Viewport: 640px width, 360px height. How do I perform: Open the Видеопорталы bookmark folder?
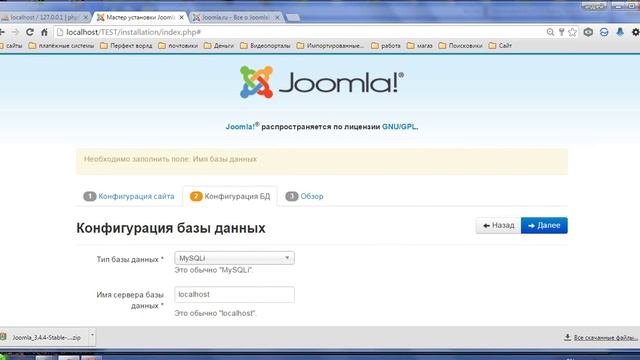(x=265, y=46)
